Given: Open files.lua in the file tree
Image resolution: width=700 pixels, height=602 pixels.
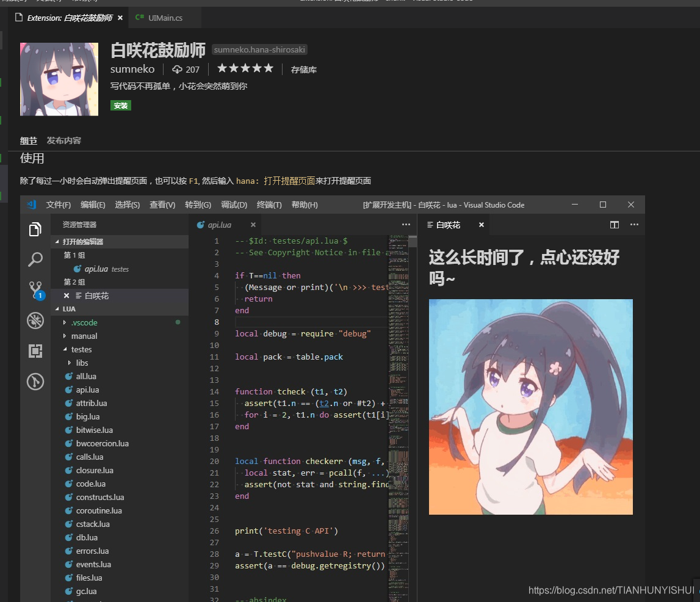Looking at the screenshot, I should click(120, 578).
